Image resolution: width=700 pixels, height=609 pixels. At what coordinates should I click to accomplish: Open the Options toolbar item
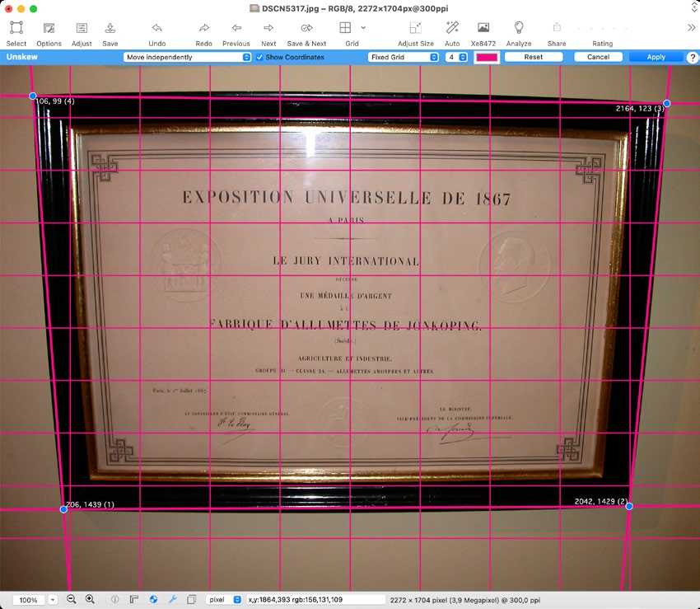pos(49,34)
